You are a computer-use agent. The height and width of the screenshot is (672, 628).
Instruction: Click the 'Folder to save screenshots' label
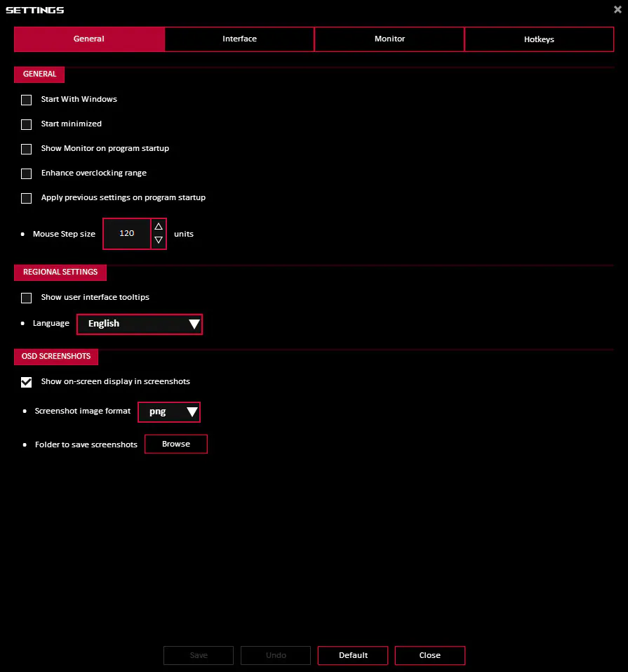[x=86, y=444]
